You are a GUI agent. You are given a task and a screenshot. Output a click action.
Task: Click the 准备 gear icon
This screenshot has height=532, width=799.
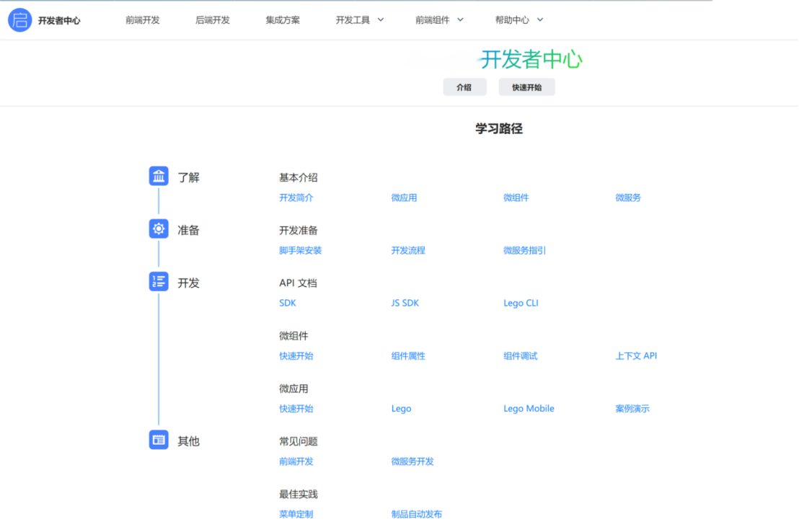pos(159,229)
